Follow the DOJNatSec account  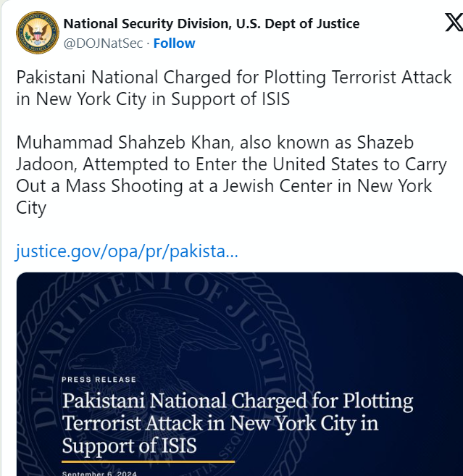[x=174, y=43]
